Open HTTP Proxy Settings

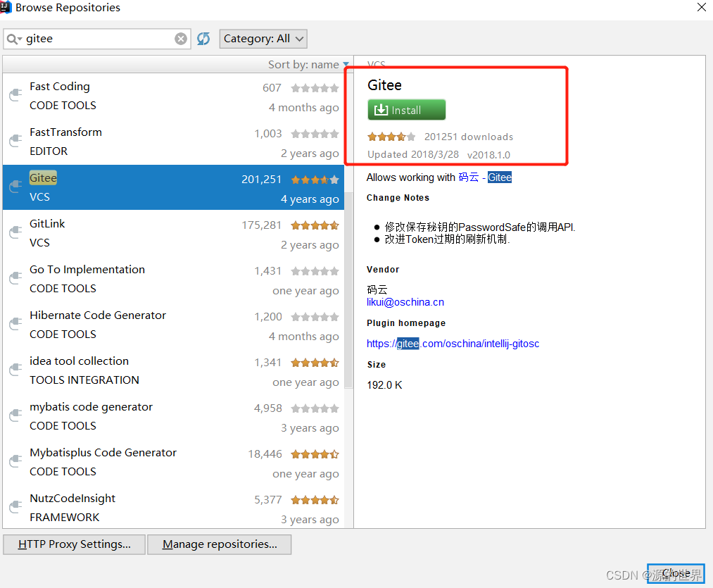[x=74, y=544]
